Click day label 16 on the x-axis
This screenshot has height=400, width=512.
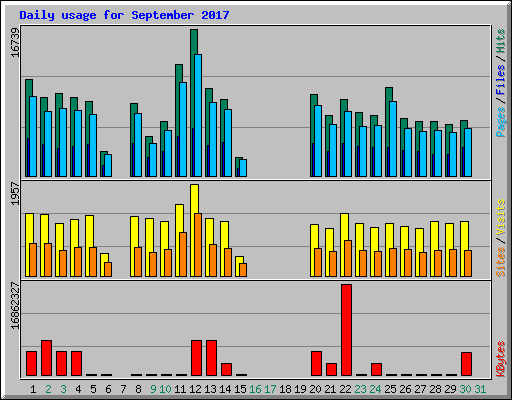coord(255,389)
